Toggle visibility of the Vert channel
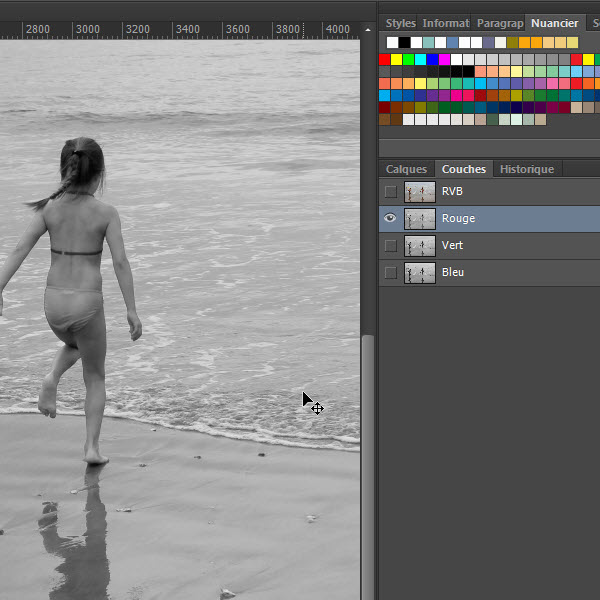The width and height of the screenshot is (600, 600). pos(390,245)
